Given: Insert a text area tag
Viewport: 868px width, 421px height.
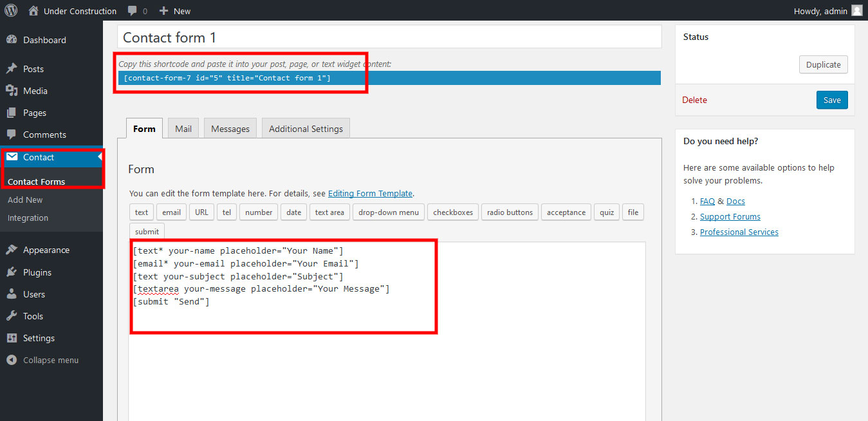Looking at the screenshot, I should click(329, 212).
